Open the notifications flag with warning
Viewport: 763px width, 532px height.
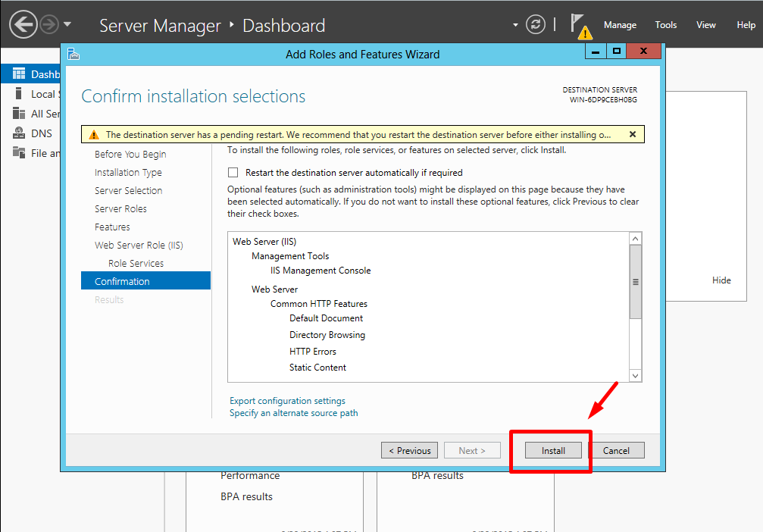point(580,27)
